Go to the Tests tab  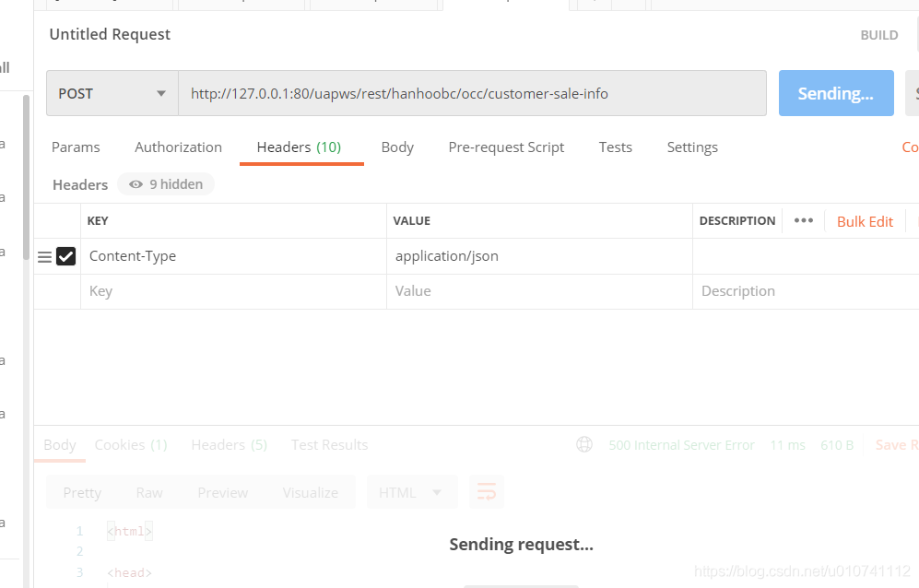[615, 147]
